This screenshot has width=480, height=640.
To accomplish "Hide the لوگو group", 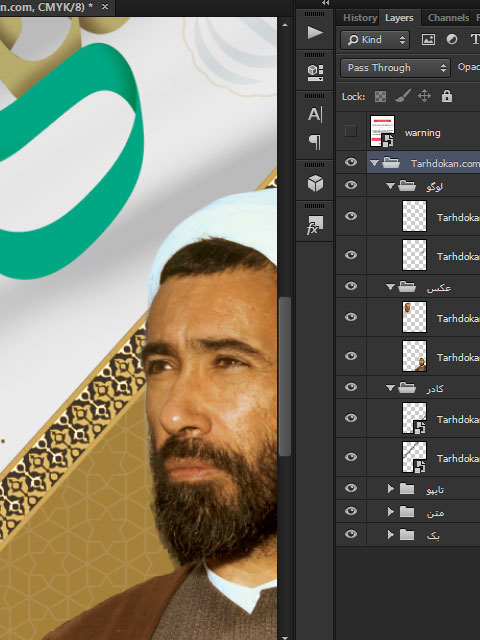I will click(x=351, y=185).
